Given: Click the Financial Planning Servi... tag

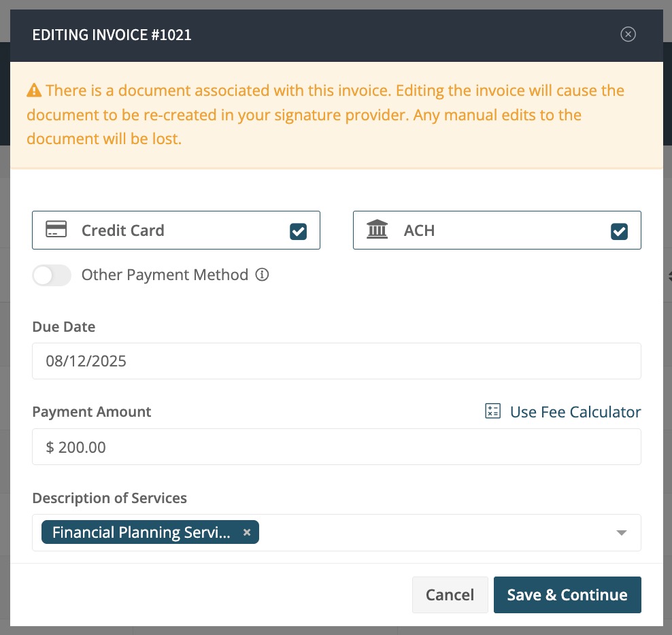Looking at the screenshot, I should point(141,532).
